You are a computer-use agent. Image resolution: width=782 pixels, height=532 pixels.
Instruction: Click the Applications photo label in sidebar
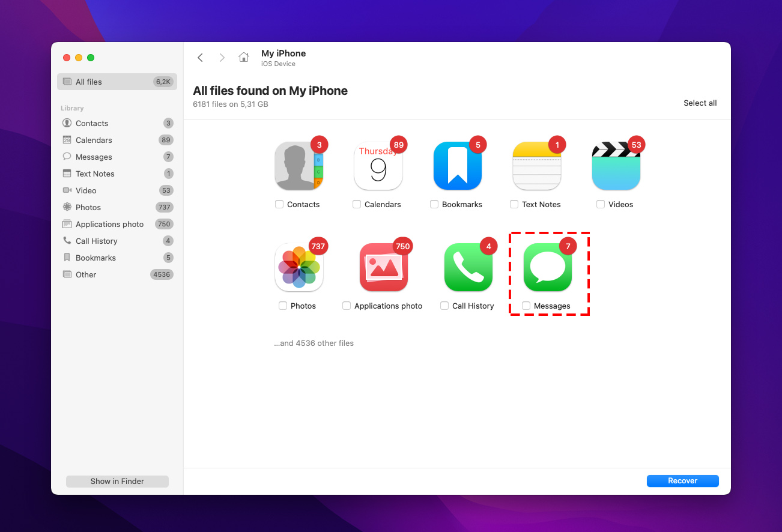click(x=110, y=224)
